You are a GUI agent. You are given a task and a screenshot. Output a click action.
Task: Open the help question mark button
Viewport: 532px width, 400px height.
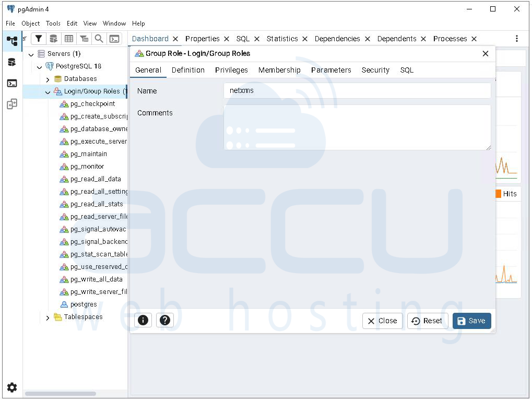click(165, 320)
